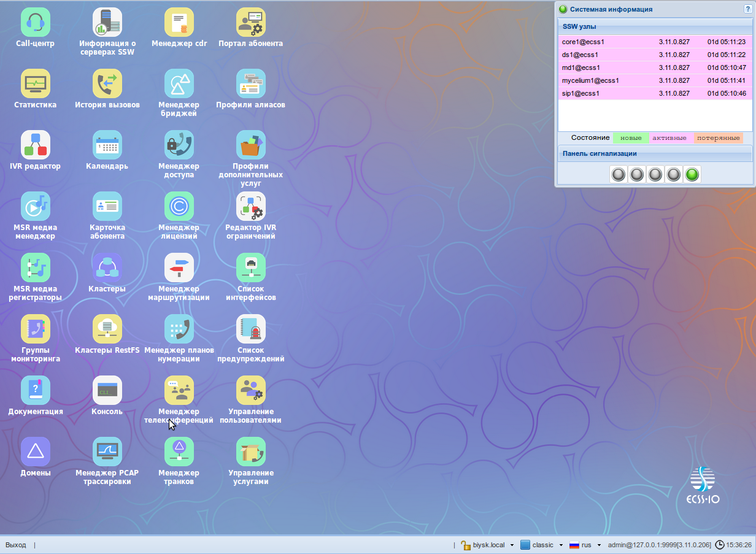
Task: Open Менеджер транков icon
Action: (x=179, y=452)
